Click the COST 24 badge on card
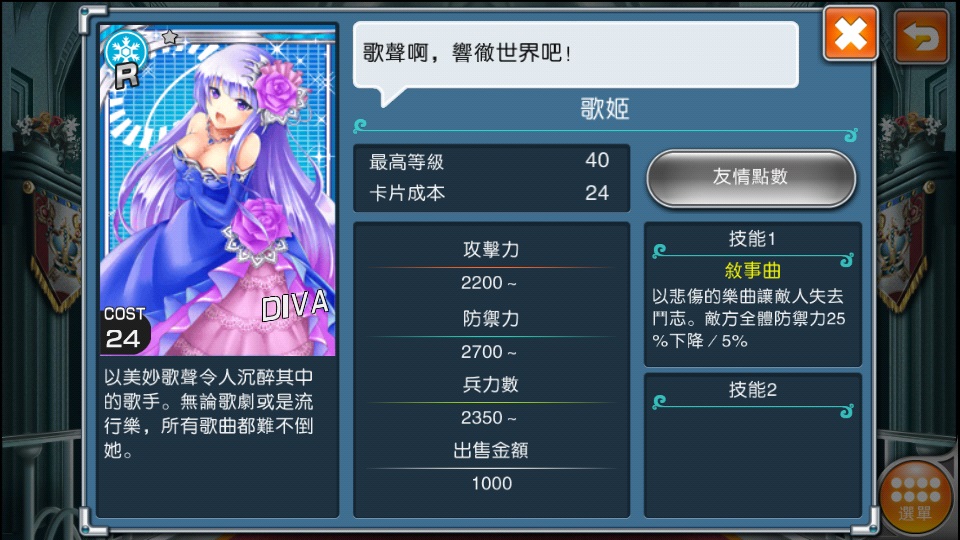Image resolution: width=960 pixels, height=540 pixels. click(124, 329)
